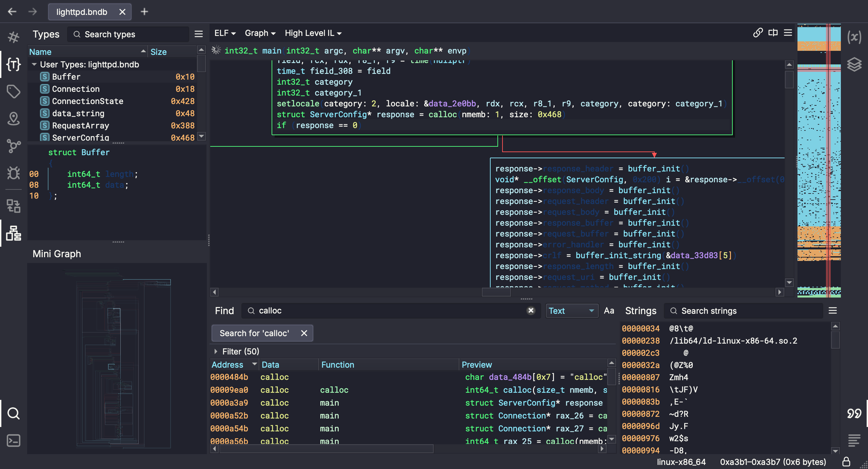Open the Debugger bug icon
Viewport: 868px width, 469px height.
pos(14,173)
